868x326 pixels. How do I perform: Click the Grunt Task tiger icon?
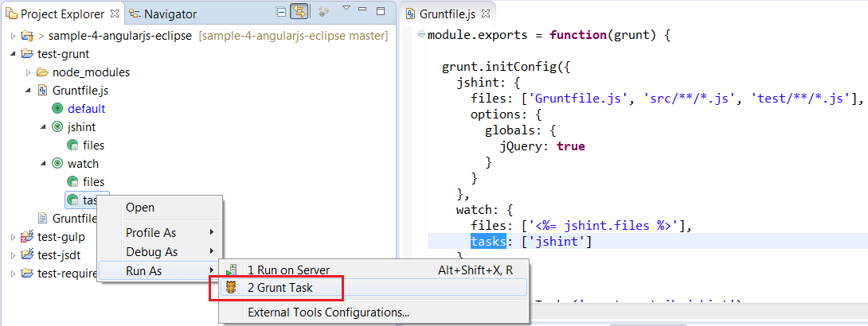coord(232,288)
